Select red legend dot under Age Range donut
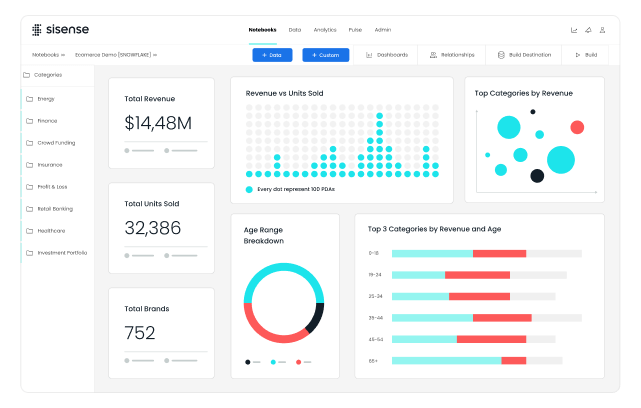The image size is (641, 408). tap(297, 362)
